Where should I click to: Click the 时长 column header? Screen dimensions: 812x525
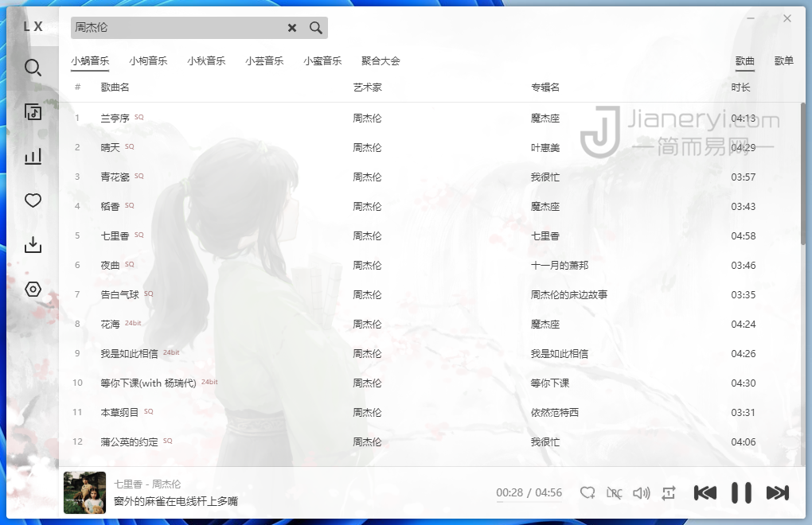pos(740,87)
